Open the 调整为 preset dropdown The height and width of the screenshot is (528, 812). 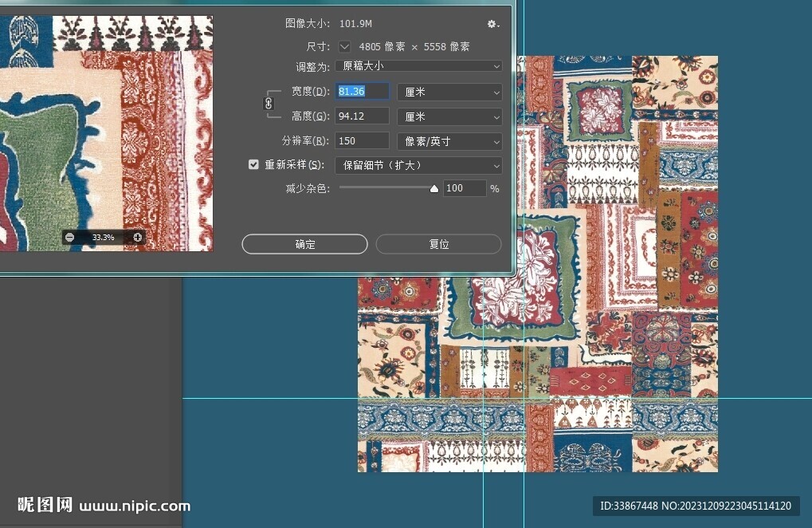pyautogui.click(x=418, y=66)
